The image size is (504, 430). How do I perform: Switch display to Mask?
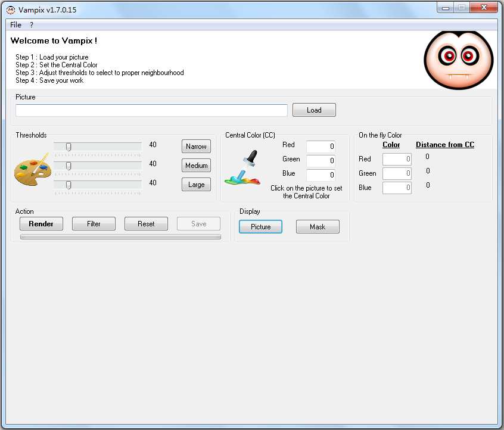click(318, 227)
